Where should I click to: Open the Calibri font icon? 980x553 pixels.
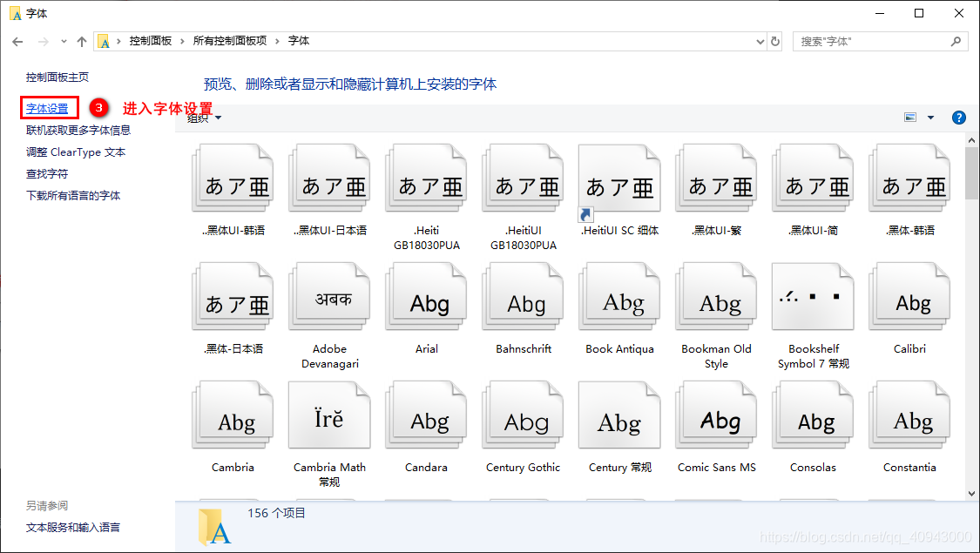[x=909, y=297]
